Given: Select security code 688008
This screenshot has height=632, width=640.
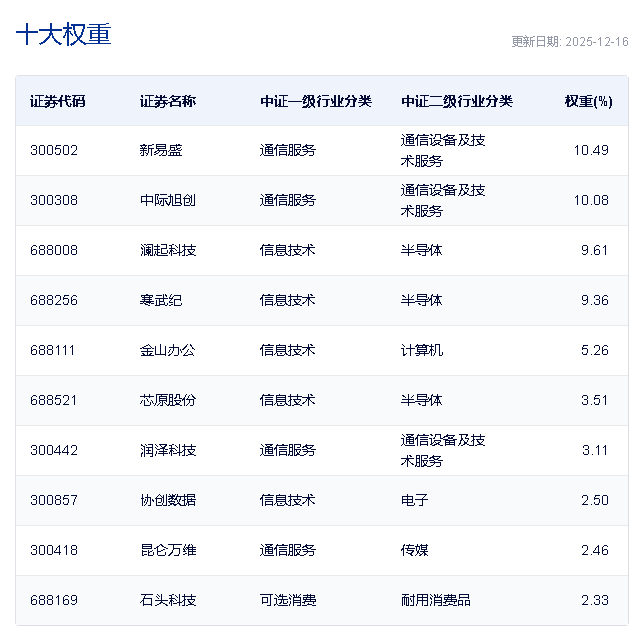Looking at the screenshot, I should [54, 250].
